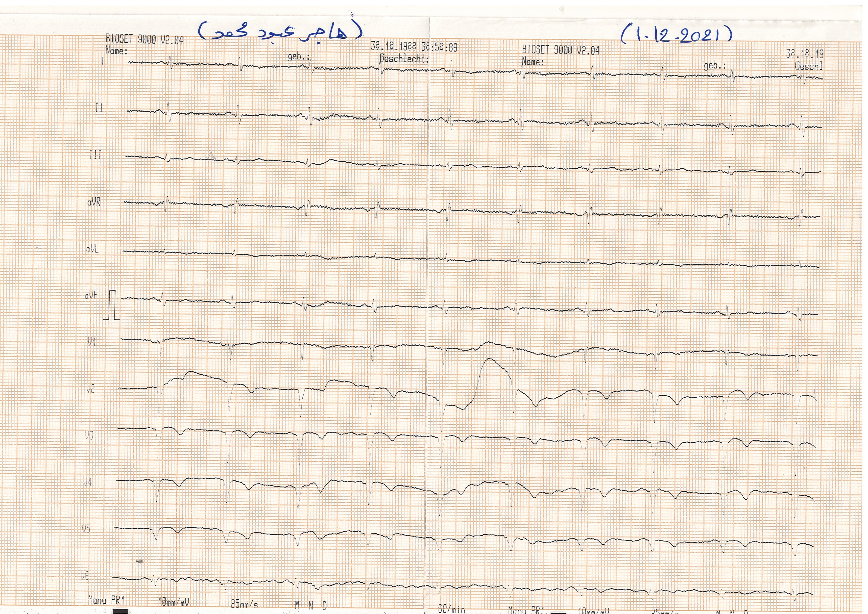Click the V4 lead label
The height and width of the screenshot is (614, 868).
[87, 482]
